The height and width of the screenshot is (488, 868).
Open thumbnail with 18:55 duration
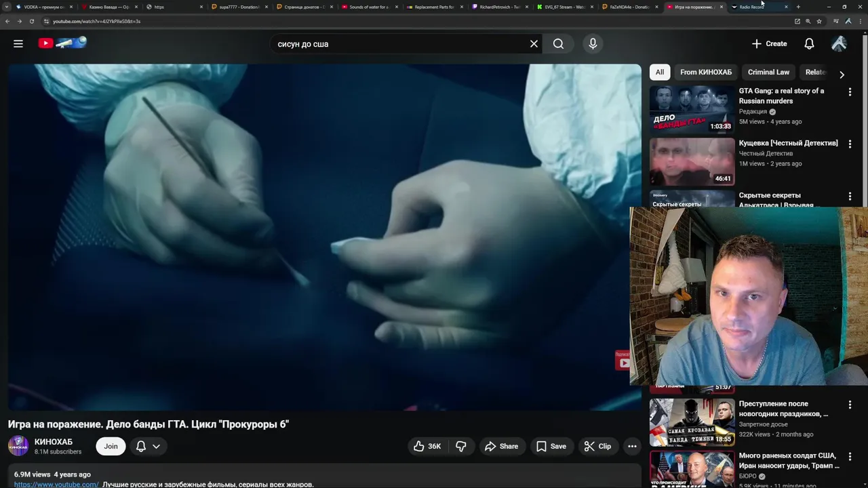tap(692, 422)
